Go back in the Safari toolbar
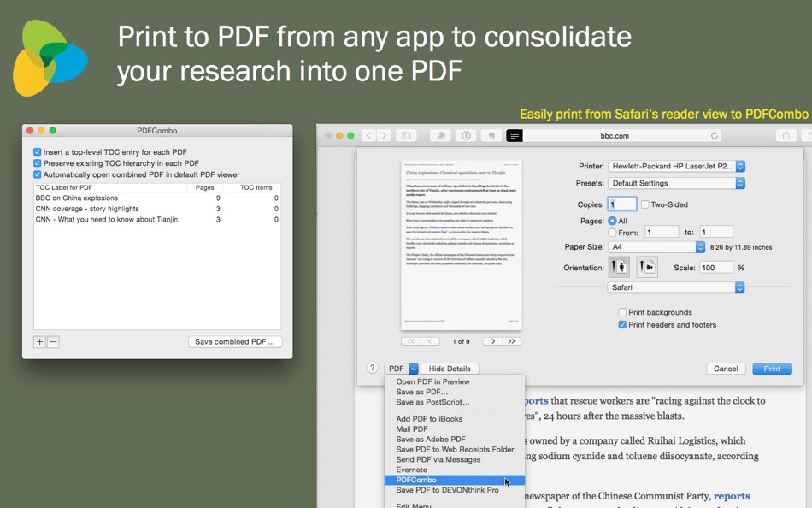The width and height of the screenshot is (812, 508). tap(368, 136)
